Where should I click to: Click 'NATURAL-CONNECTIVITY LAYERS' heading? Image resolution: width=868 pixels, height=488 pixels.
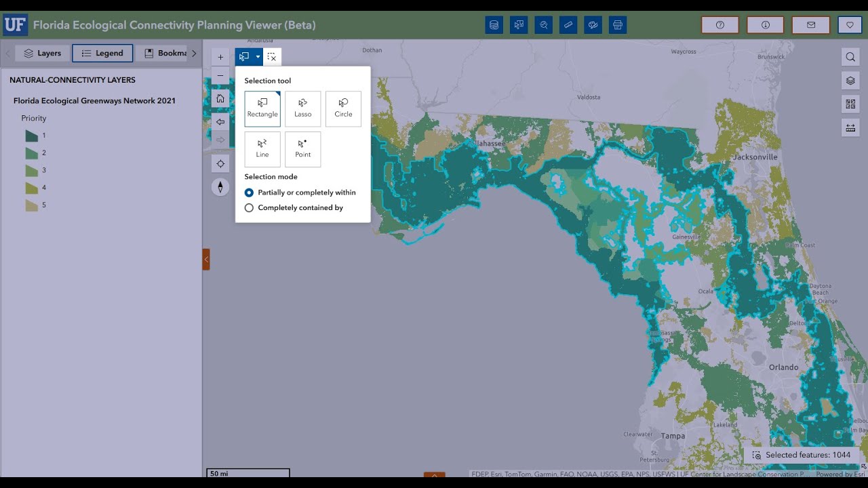click(x=73, y=80)
